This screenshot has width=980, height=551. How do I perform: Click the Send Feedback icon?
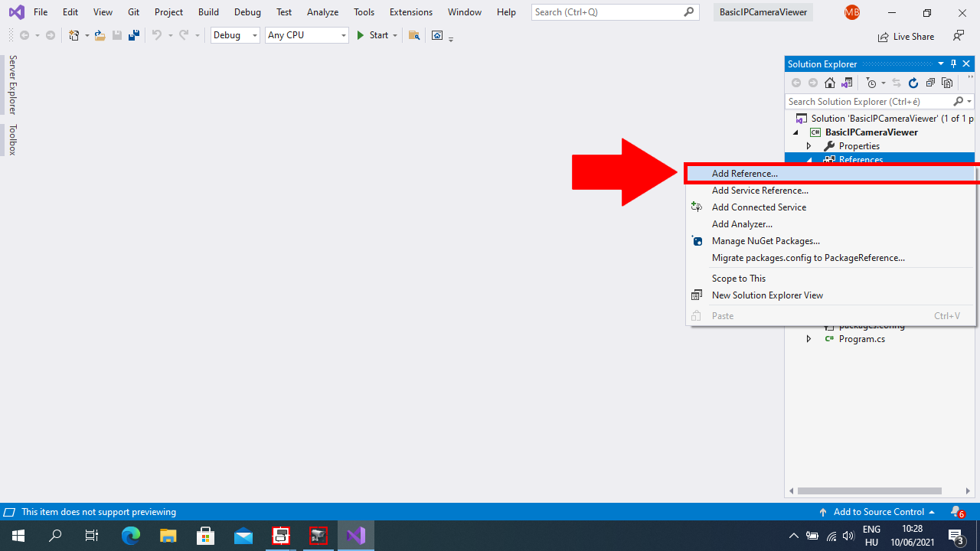point(959,36)
